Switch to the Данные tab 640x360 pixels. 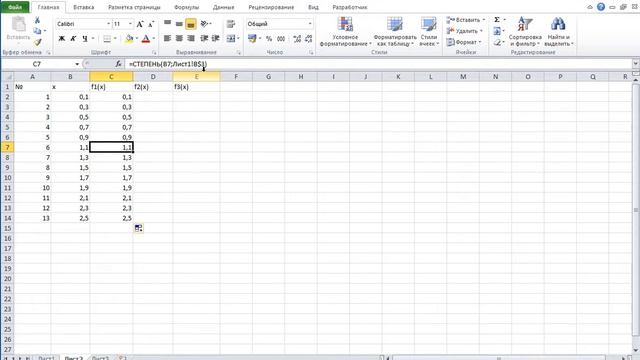pyautogui.click(x=223, y=7)
